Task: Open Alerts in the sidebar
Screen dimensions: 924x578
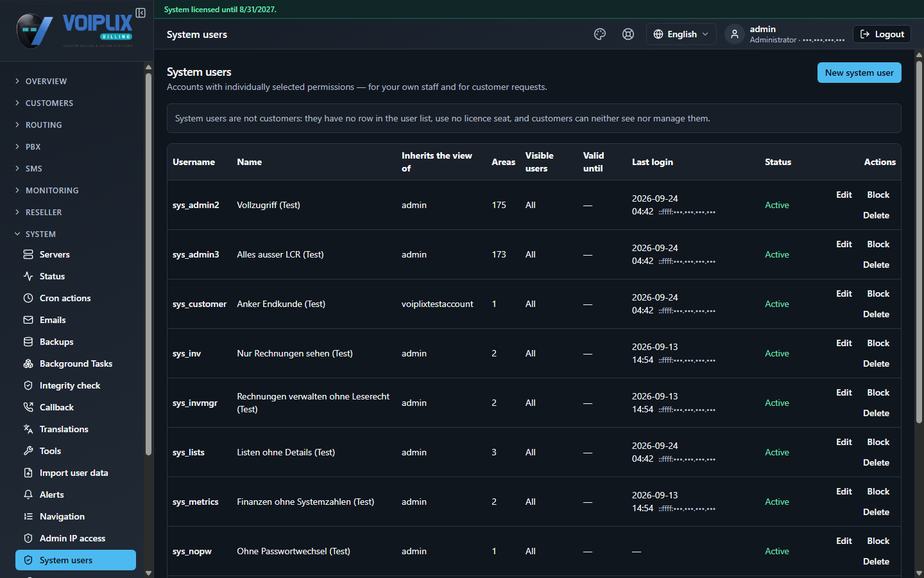Action: pos(76,495)
